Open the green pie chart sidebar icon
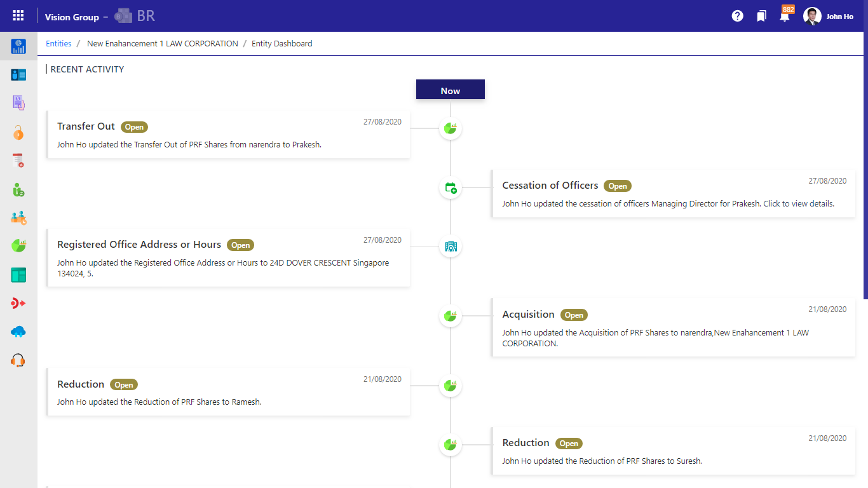The width and height of the screenshot is (868, 488). (18, 245)
